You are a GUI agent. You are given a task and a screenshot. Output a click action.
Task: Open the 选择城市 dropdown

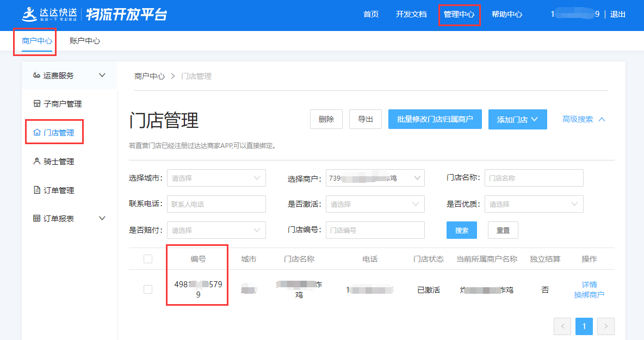click(x=216, y=178)
